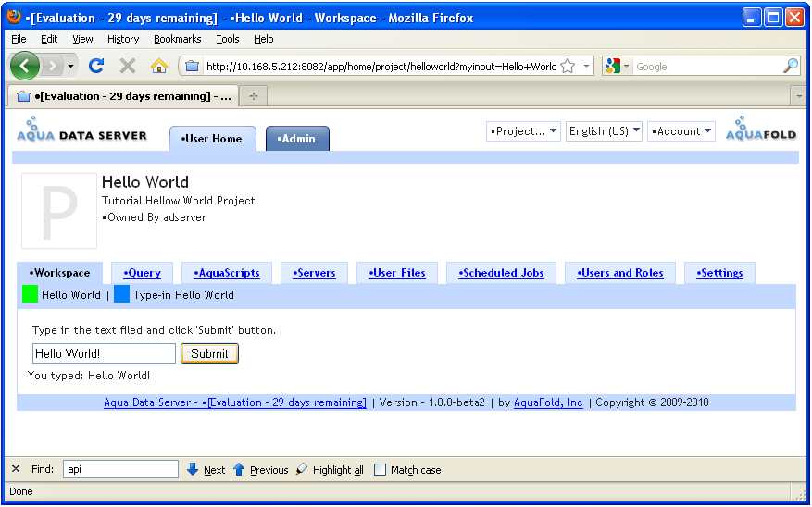The width and height of the screenshot is (812, 507).
Task: Click the Highlight all label
Action: [338, 470]
